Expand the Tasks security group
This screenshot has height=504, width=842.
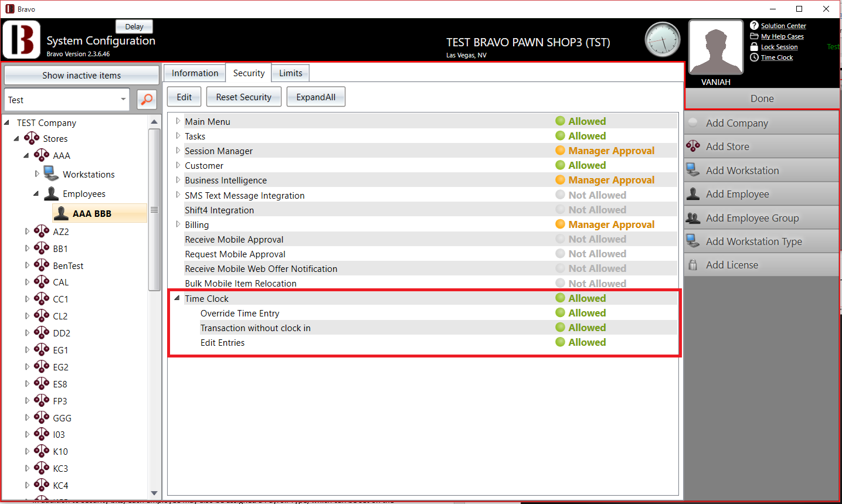178,135
